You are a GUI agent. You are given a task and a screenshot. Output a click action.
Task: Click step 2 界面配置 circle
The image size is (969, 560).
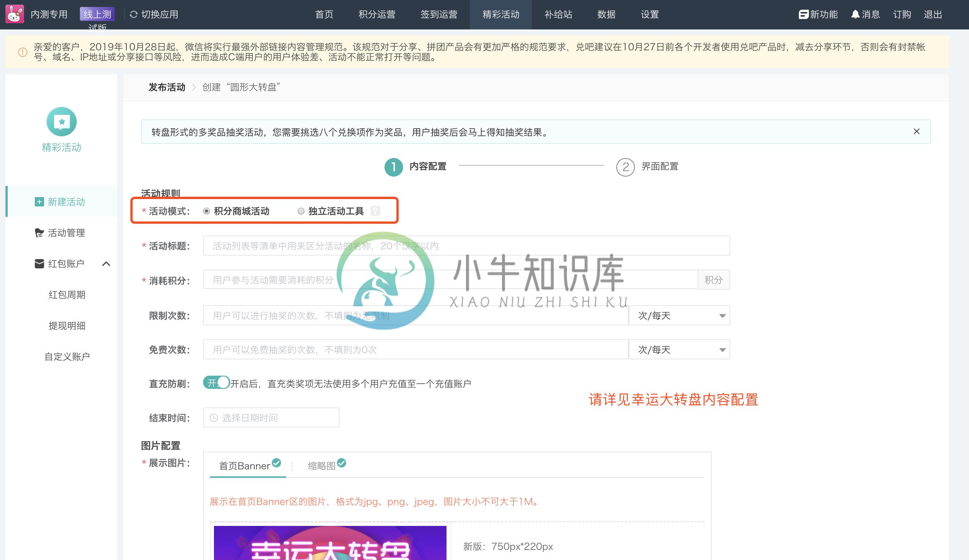(626, 167)
